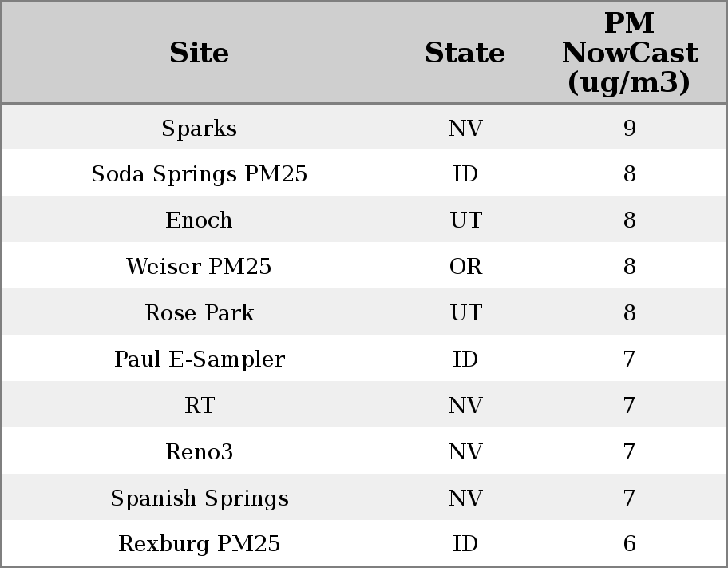
Task: Click the Site column header
Action: (199, 54)
